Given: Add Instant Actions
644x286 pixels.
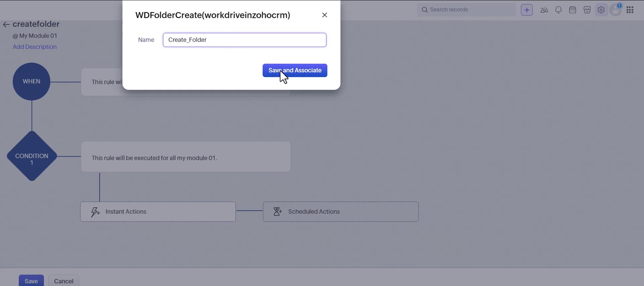Looking at the screenshot, I should [158, 212].
